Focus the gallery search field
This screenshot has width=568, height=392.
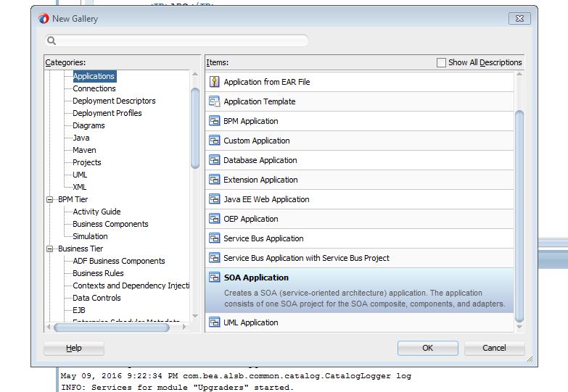click(x=177, y=41)
